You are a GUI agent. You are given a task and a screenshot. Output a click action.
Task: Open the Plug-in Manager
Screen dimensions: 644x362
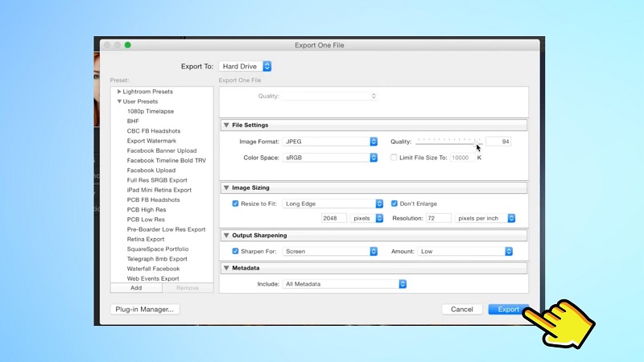tap(144, 309)
